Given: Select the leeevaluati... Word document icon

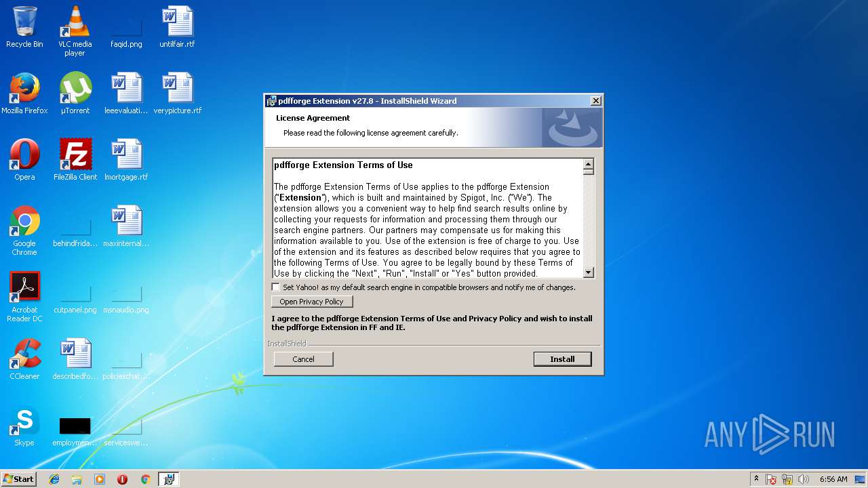Looking at the screenshot, I should tap(126, 94).
